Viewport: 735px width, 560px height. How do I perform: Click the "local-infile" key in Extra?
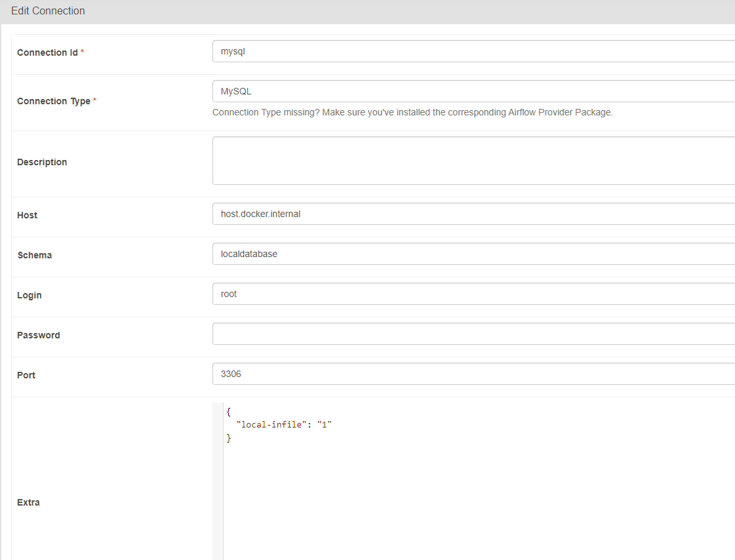pos(271,424)
